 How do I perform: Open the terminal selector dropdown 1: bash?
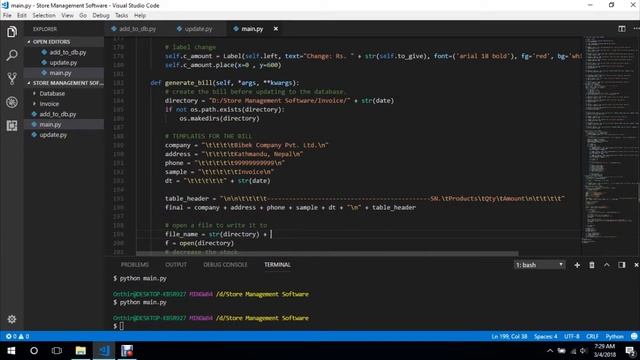[540, 265]
